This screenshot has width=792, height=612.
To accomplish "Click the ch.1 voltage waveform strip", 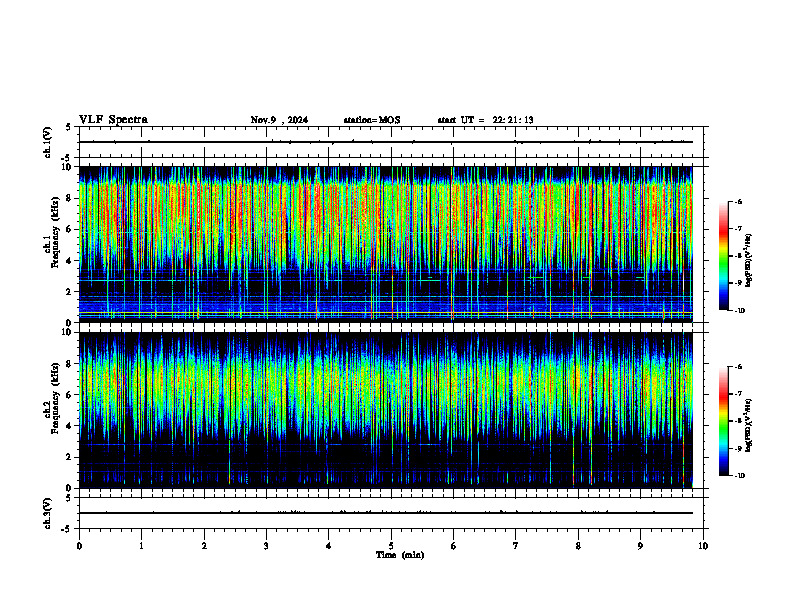I will click(x=391, y=142).
